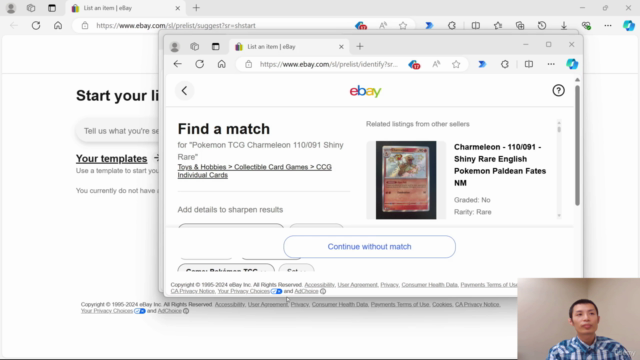Add a new tab in the front window
This screenshot has height=360, width=640.
click(360, 47)
